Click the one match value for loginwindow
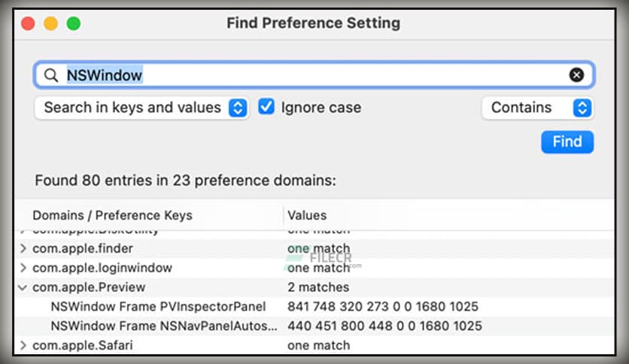The height and width of the screenshot is (364, 629). click(318, 268)
